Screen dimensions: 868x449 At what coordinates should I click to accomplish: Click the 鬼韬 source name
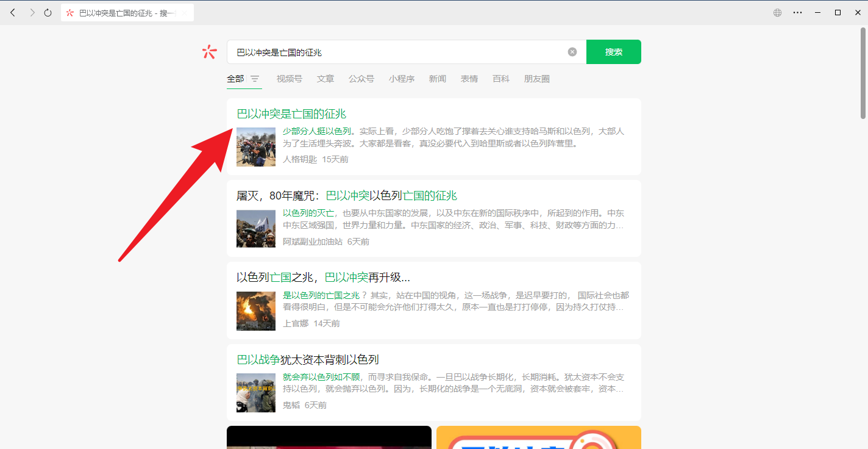(291, 405)
